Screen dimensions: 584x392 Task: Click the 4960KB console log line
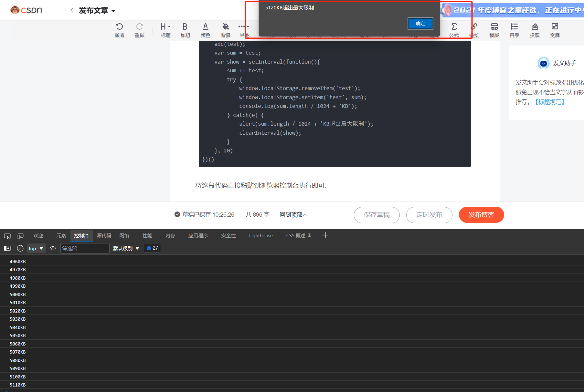coord(292,262)
